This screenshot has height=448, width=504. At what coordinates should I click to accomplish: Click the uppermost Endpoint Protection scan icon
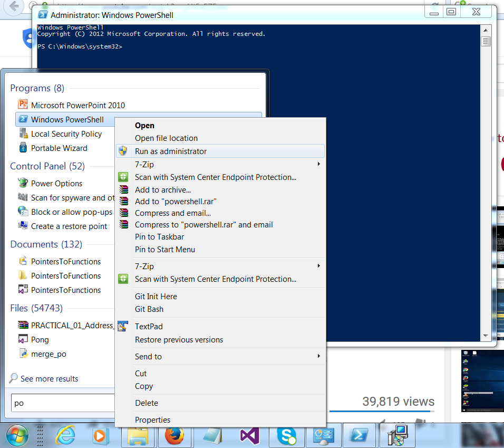click(123, 177)
